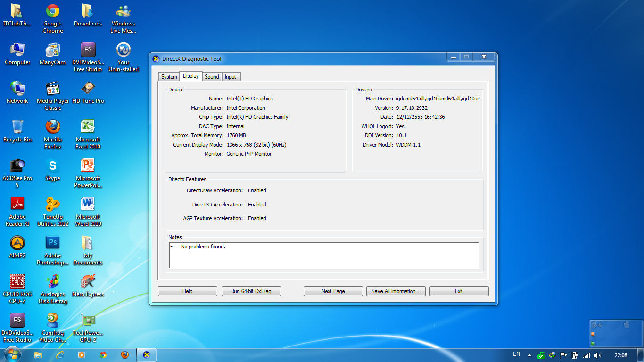Image resolution: width=644 pixels, height=362 pixels.
Task: Click the Media Player Classic desktop icon
Action: pos(53,96)
